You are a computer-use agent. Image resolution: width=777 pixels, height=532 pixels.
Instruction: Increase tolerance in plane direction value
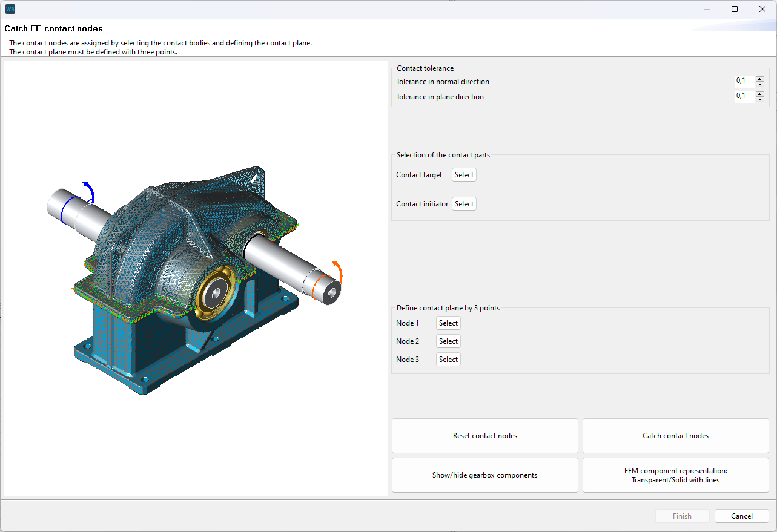759,94
